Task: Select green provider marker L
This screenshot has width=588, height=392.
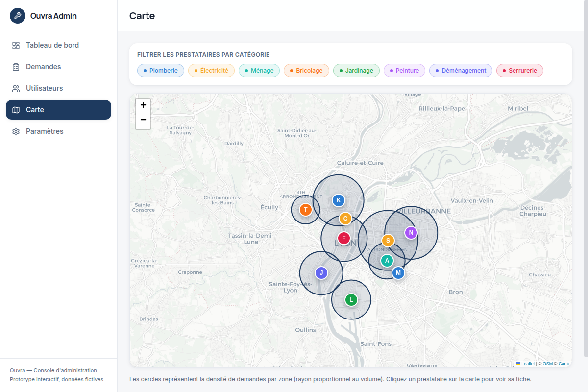Action: pos(351,300)
